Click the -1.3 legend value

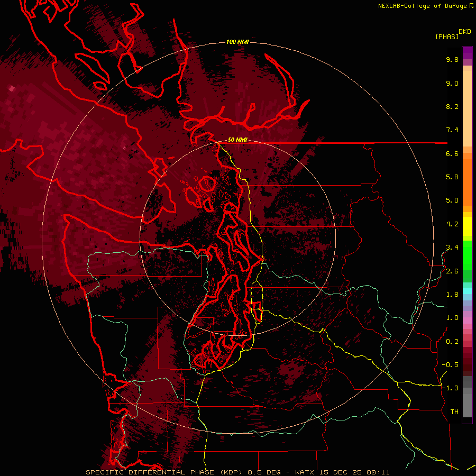(x=450, y=388)
